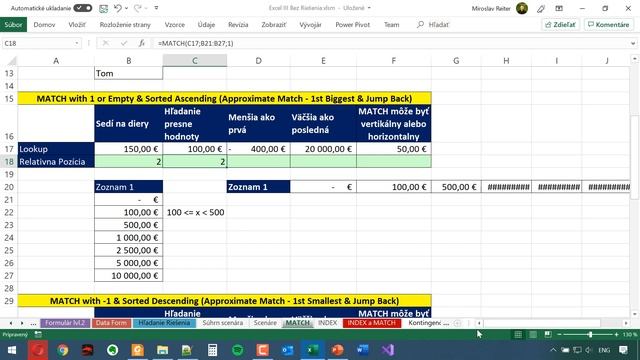This screenshot has height=360, width=640.
Task: Click the horizontal scrollbar track
Action: click(553, 323)
